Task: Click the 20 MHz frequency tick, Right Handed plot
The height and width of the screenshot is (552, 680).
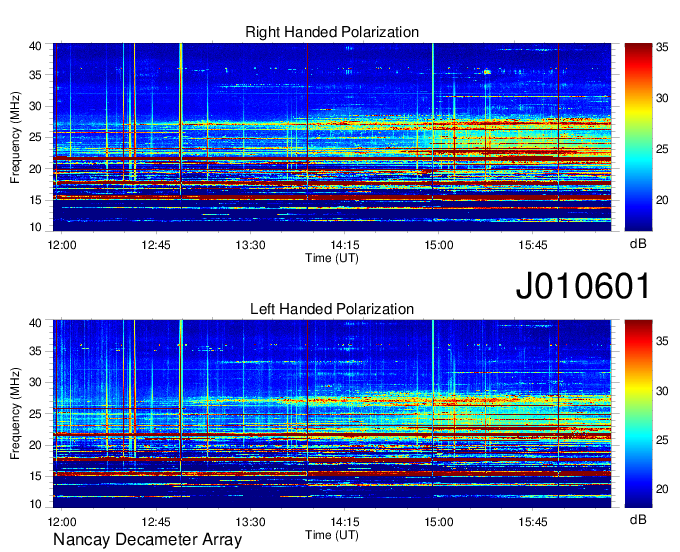Action: [36, 169]
